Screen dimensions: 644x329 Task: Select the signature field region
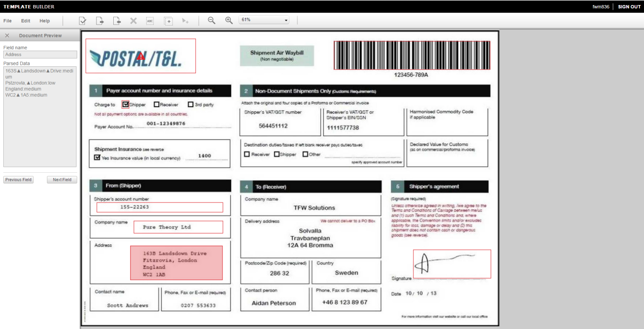(x=452, y=264)
